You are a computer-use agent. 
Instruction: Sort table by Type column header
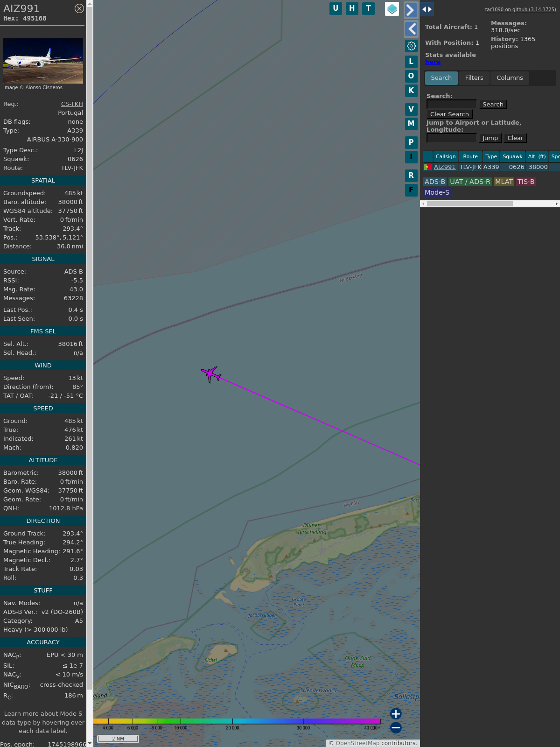pos(491,157)
